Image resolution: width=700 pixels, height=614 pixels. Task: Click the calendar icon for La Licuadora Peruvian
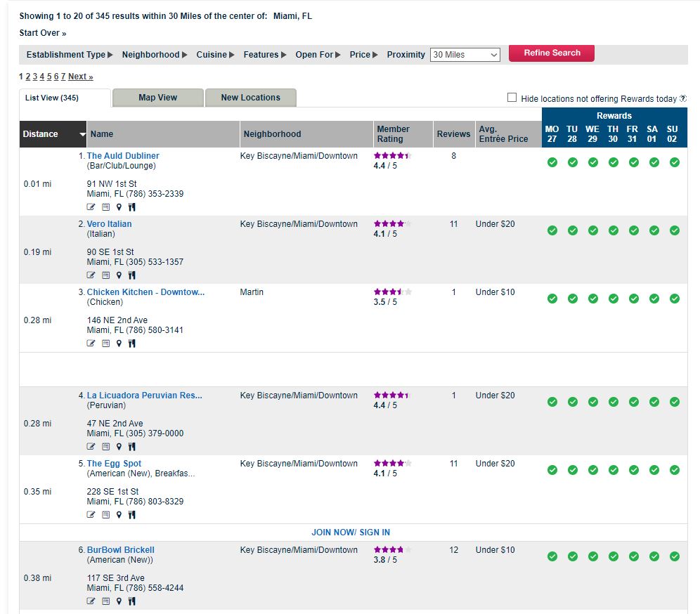pos(106,447)
